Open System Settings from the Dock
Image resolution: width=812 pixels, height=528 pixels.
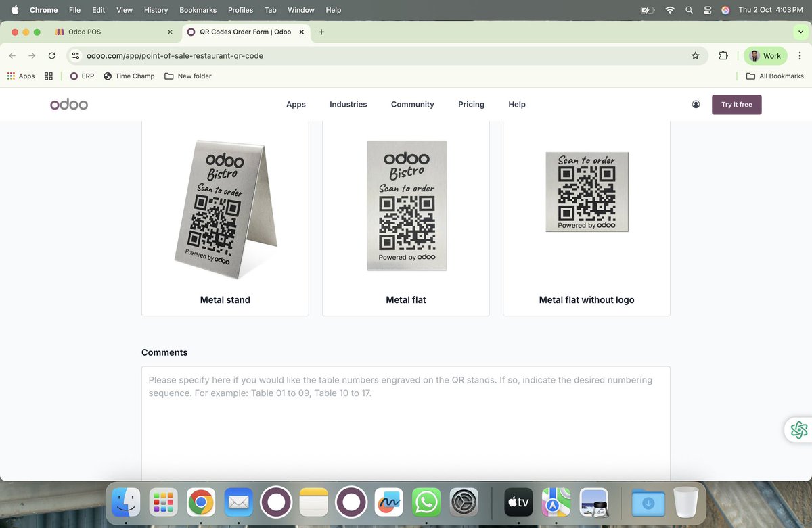click(464, 502)
